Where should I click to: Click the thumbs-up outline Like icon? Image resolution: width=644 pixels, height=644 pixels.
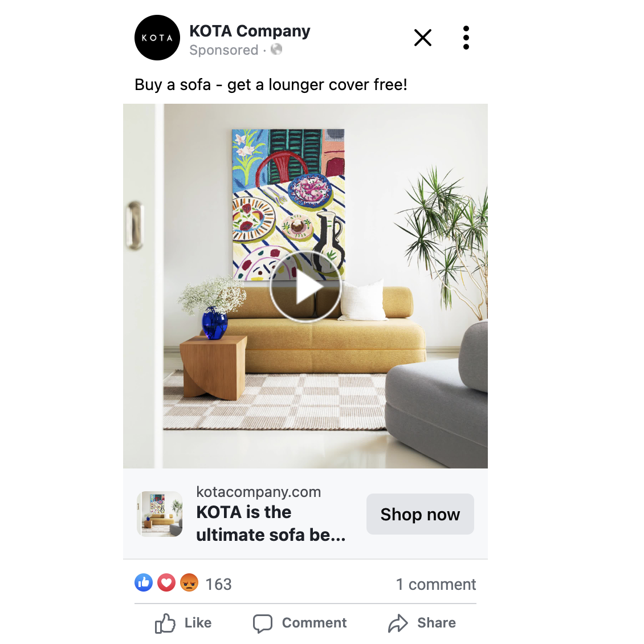(x=165, y=623)
